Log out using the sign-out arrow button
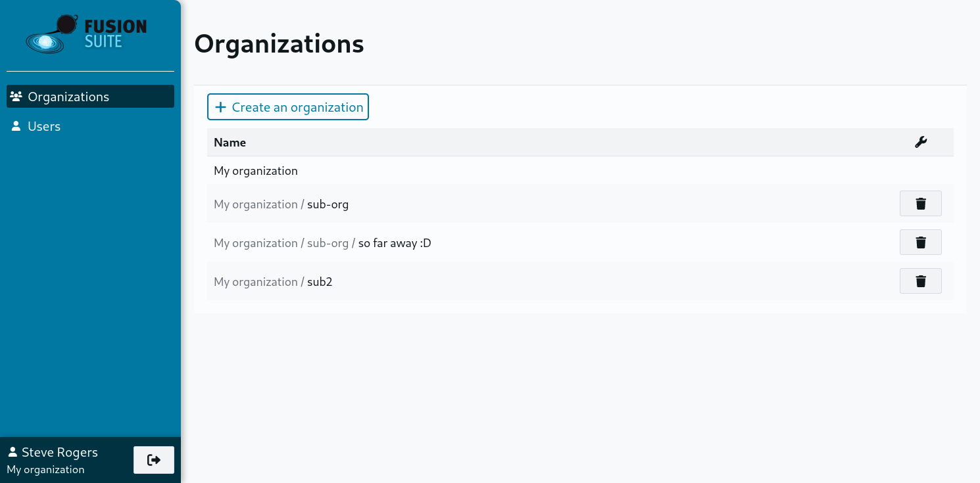980x483 pixels. tap(154, 460)
